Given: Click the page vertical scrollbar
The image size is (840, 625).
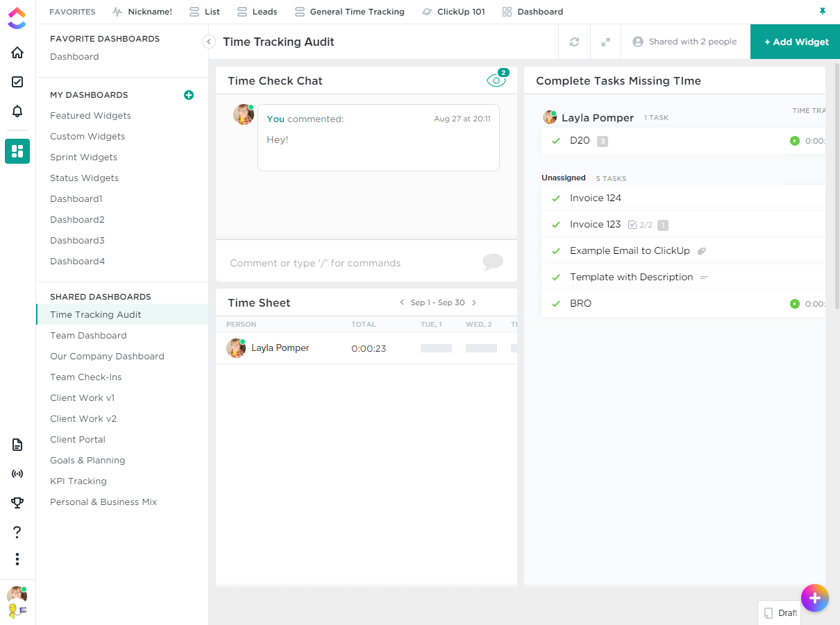Looking at the screenshot, I should (836, 187).
